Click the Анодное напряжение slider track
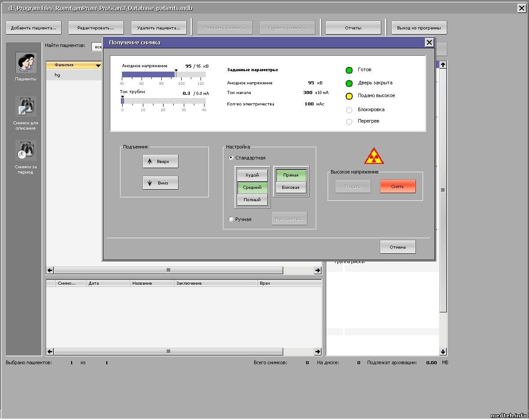Viewport: 529px width, 420px height. [x=163, y=74]
